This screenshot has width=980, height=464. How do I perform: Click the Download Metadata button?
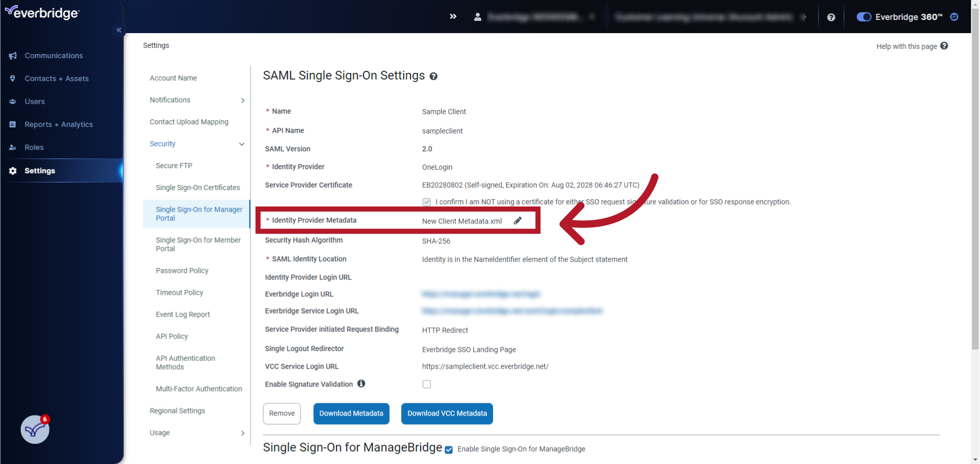351,414
